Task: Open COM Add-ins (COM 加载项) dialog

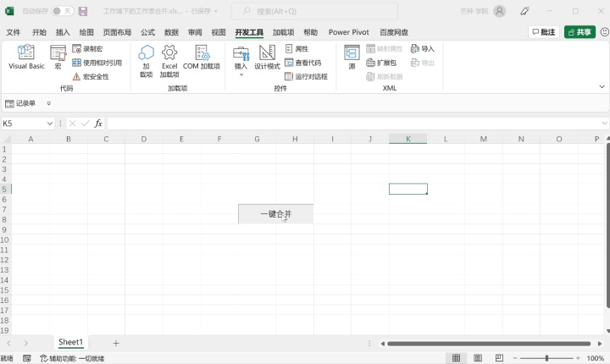Action: click(x=202, y=58)
